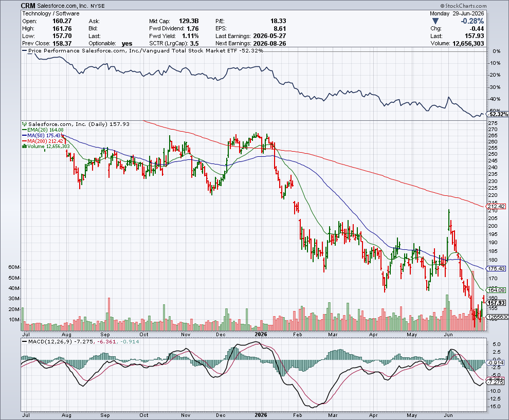Screen dimensions: 509x420
Task: Click the Next Earnings date 2026-08-26
Action: (x=269, y=44)
